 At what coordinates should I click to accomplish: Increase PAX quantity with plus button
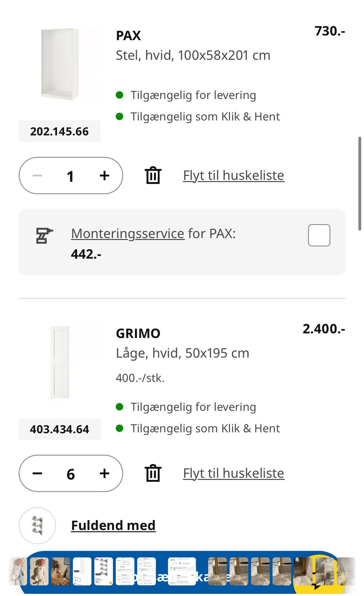[104, 176]
